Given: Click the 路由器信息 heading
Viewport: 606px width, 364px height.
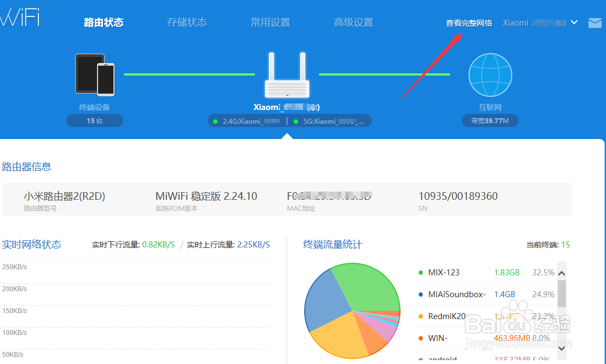Looking at the screenshot, I should point(27,167).
